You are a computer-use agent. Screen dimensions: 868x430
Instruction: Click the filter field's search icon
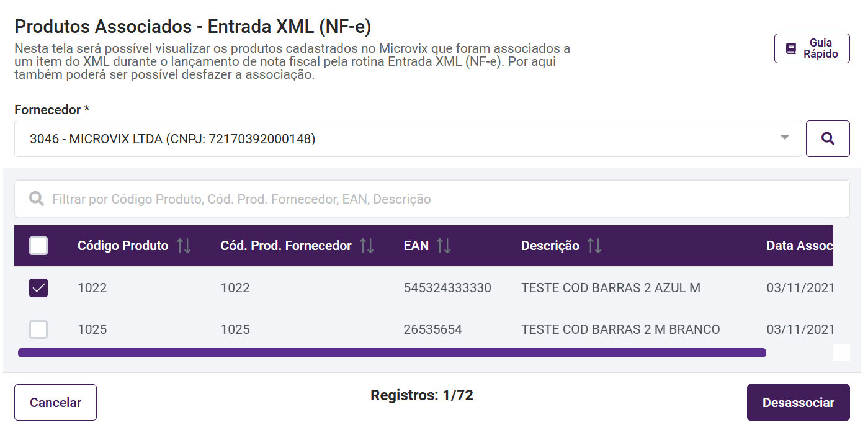[x=37, y=199]
